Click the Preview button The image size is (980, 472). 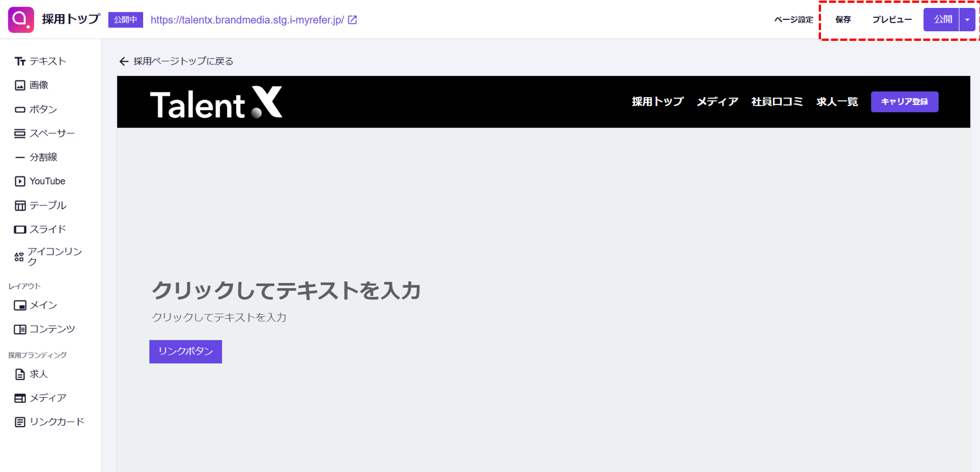(x=891, y=20)
